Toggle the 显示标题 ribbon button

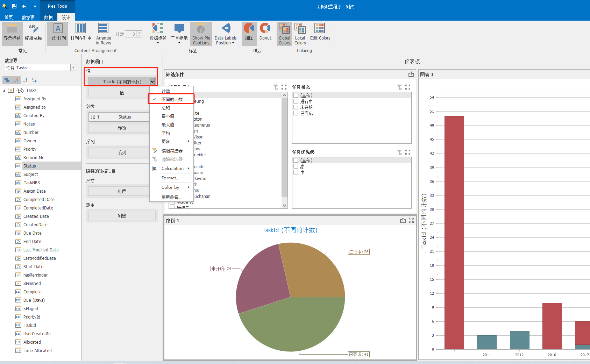coord(12,33)
